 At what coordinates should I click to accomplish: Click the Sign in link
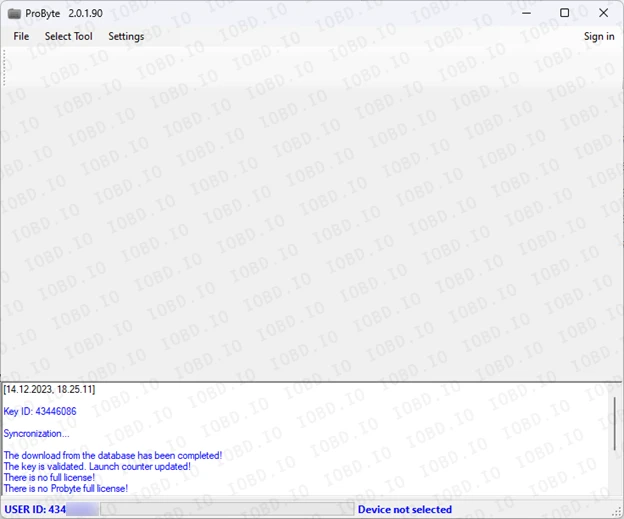[x=599, y=36]
